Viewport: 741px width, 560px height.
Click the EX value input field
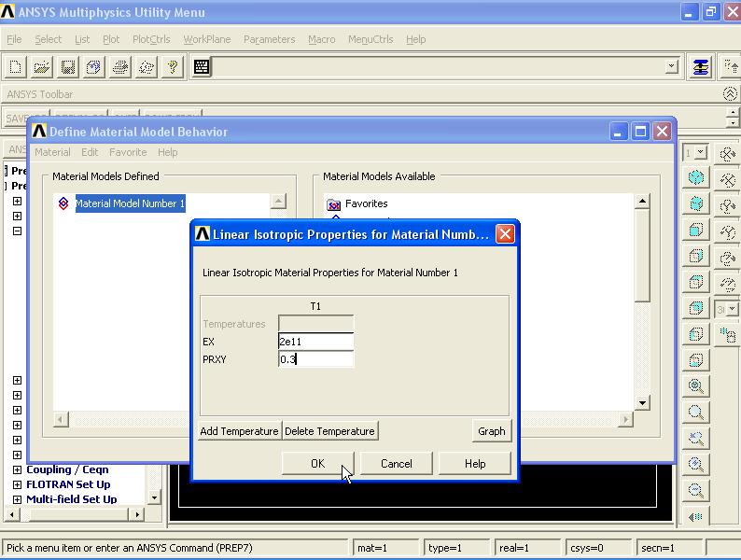point(315,342)
